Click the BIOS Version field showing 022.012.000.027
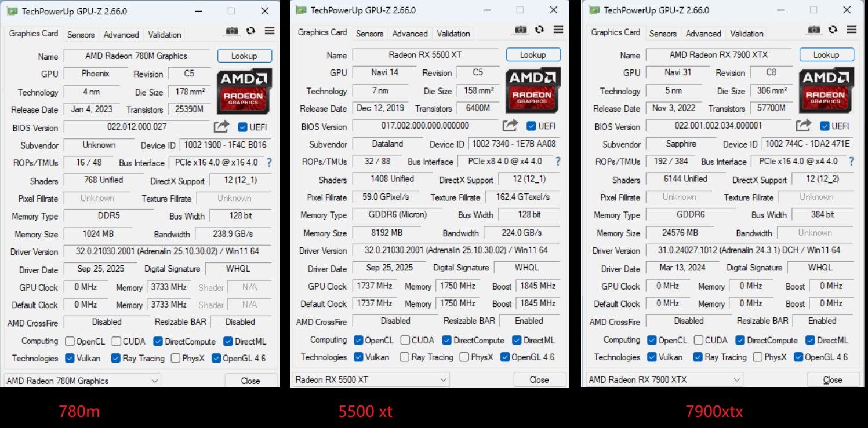868x428 pixels. (x=137, y=127)
